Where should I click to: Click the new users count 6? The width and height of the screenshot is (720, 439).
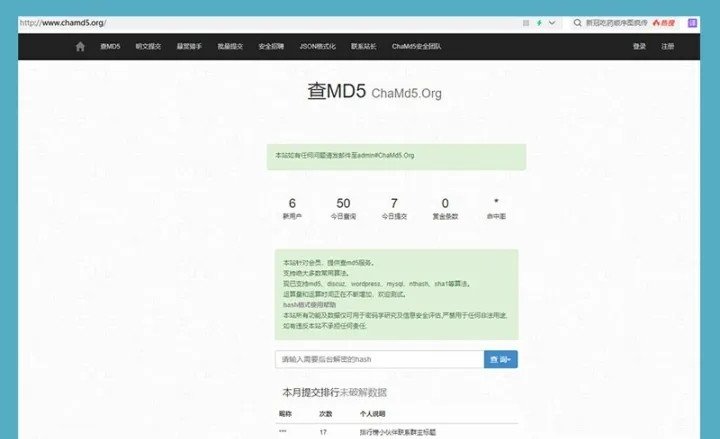coord(292,203)
